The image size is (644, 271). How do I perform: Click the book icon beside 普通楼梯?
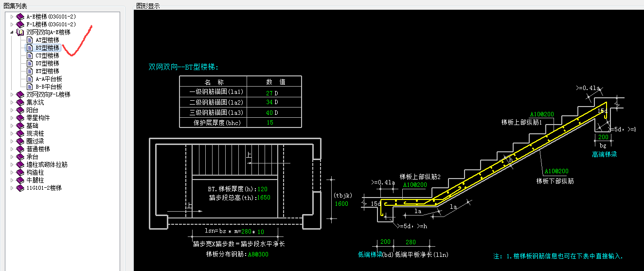click(20, 149)
